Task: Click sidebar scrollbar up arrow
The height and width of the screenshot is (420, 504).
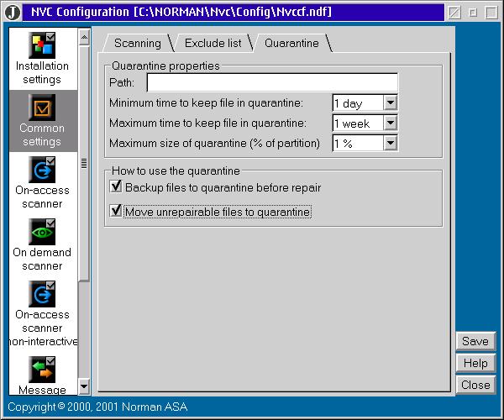Action: point(84,38)
